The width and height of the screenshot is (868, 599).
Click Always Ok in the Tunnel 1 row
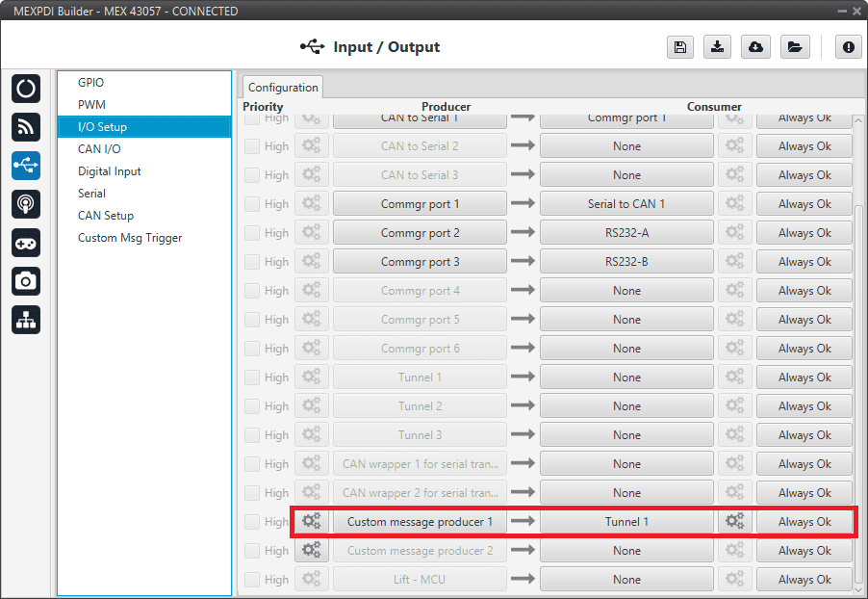pyautogui.click(x=804, y=521)
